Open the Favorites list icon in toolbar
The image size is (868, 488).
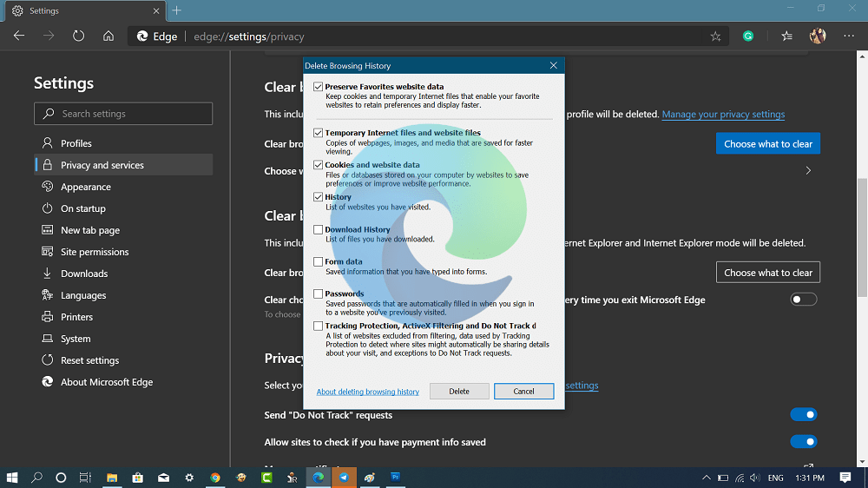point(786,36)
